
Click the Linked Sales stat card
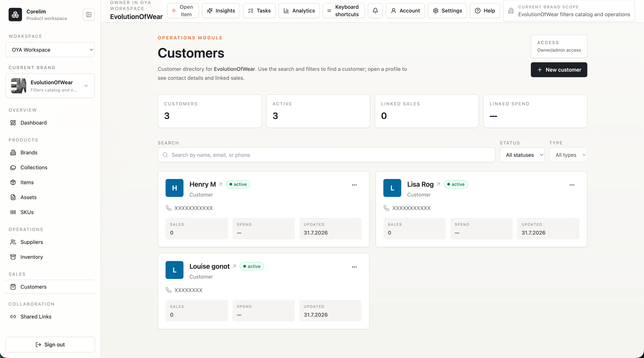coord(426,111)
